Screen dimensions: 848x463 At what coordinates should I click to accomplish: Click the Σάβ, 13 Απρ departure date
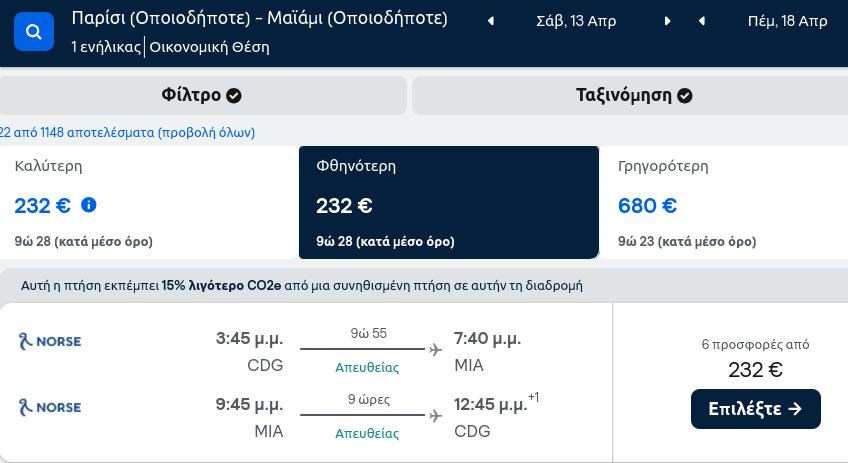click(x=576, y=21)
